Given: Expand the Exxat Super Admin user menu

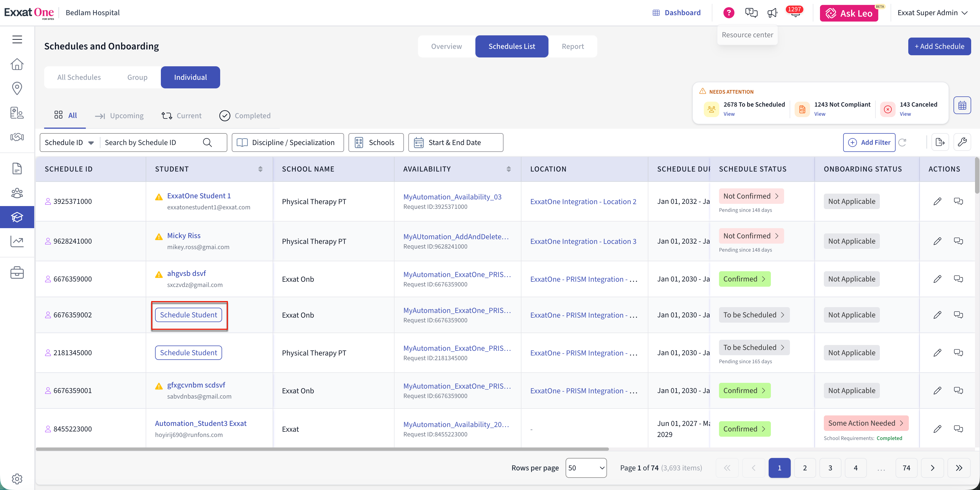Looking at the screenshot, I should point(933,12).
